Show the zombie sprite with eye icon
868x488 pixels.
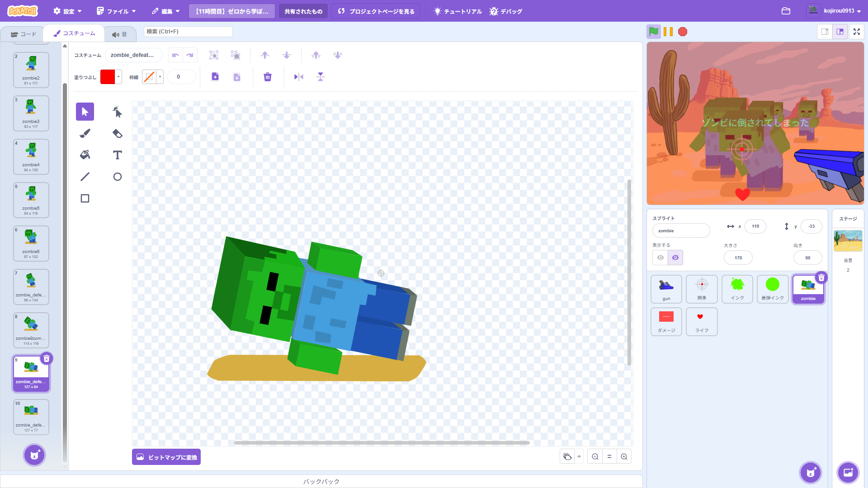click(660, 258)
